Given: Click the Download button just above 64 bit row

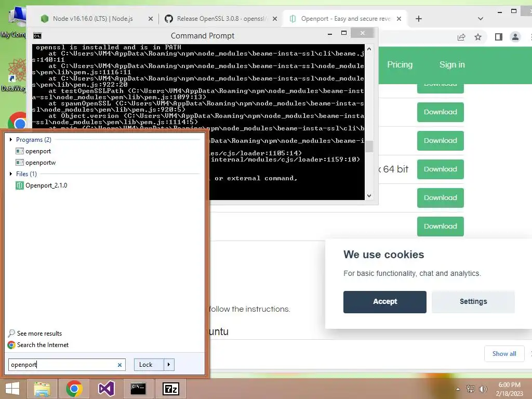Looking at the screenshot, I should (441, 141).
